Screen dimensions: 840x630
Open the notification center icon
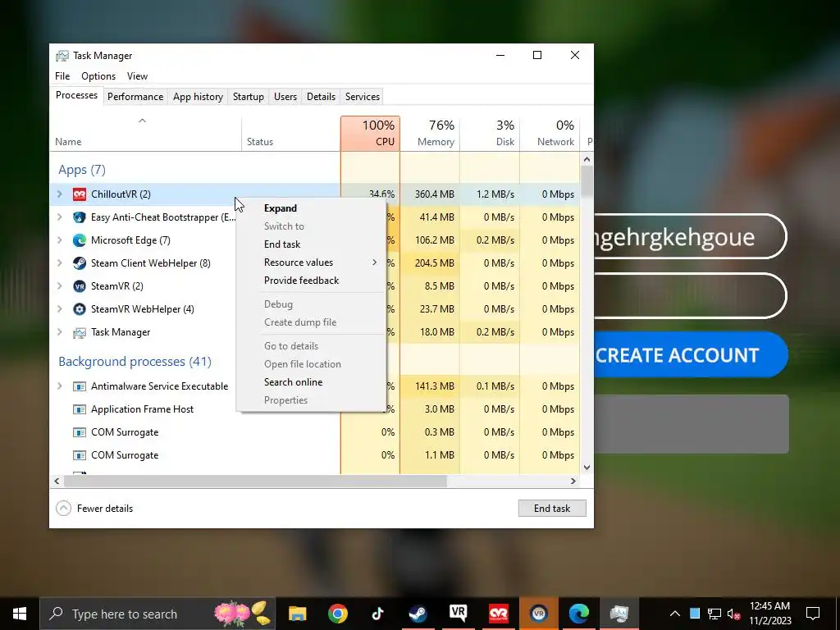click(x=813, y=614)
